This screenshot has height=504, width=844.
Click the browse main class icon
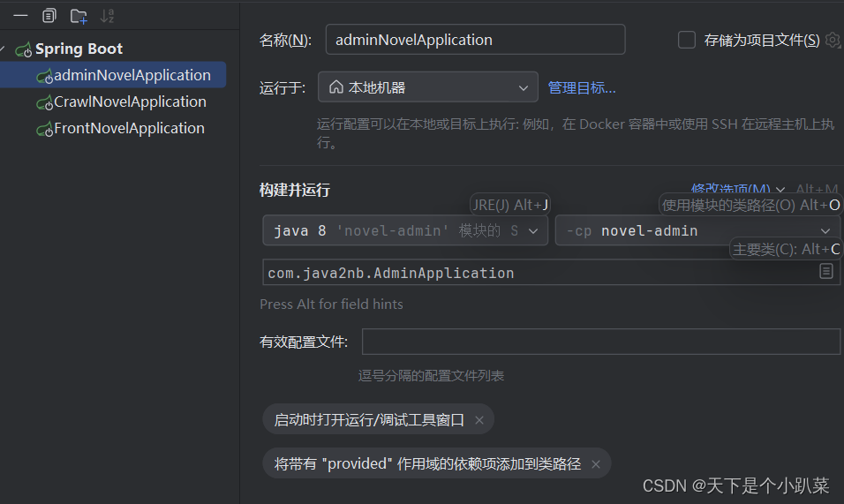[x=826, y=271]
